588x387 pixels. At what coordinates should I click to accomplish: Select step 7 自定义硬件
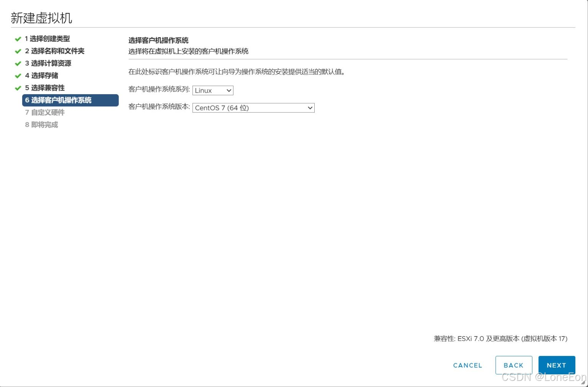(45, 112)
